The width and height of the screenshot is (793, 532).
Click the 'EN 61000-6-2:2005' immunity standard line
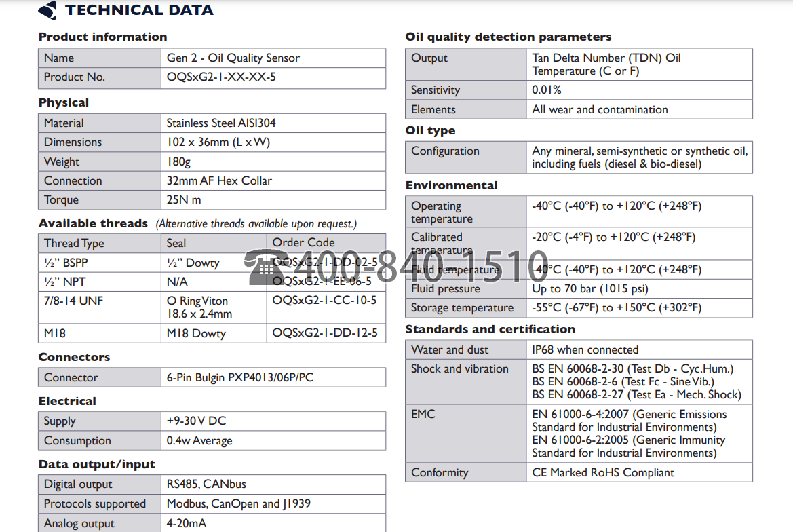point(629,440)
